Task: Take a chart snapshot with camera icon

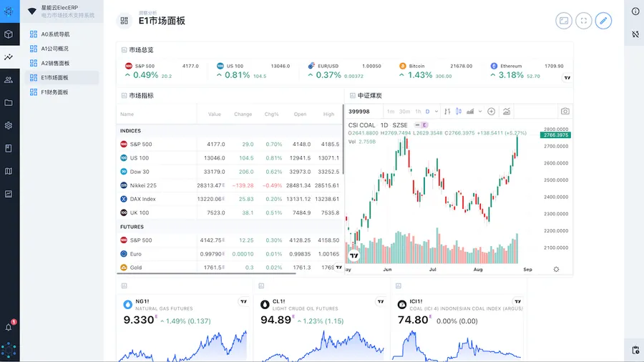Action: coord(565,111)
